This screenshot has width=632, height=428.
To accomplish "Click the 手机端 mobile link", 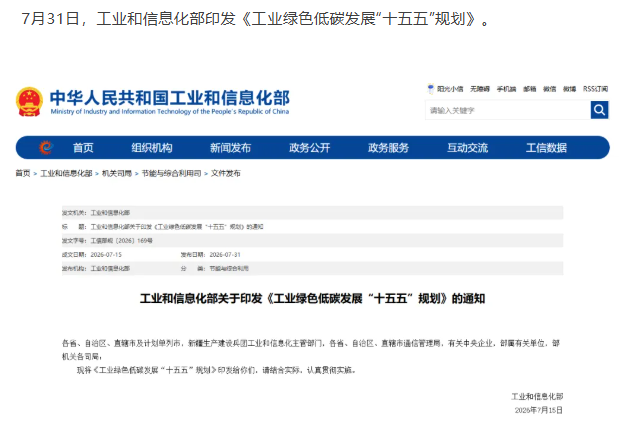I will (506, 89).
